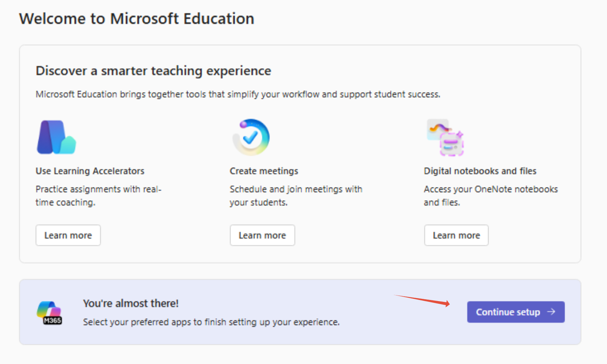Image resolution: width=607 pixels, height=364 pixels.
Task: Click the 'Create meetings' title
Action: (x=264, y=171)
